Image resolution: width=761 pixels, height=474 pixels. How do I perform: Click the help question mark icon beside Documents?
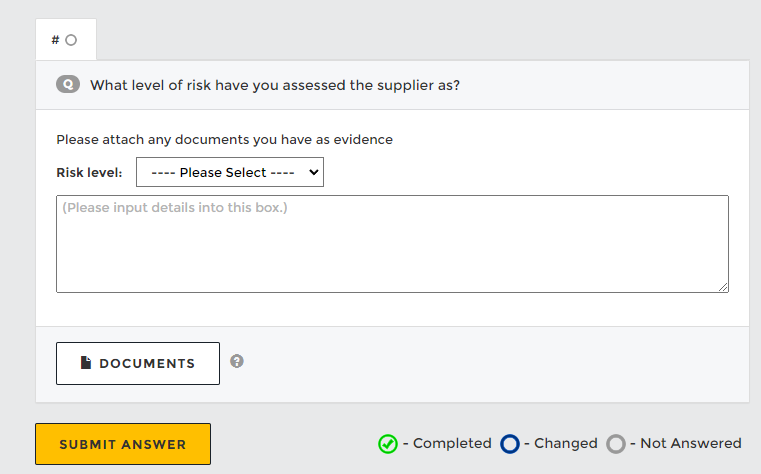(x=237, y=361)
